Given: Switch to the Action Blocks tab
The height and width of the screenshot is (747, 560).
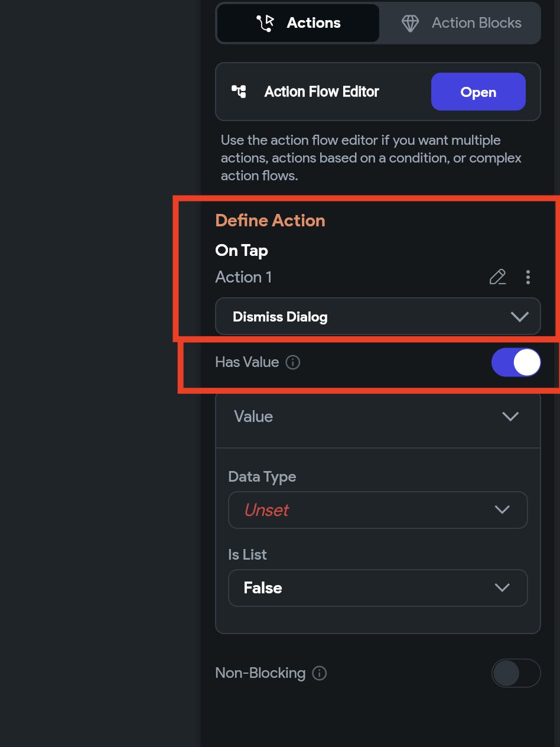Looking at the screenshot, I should (461, 23).
